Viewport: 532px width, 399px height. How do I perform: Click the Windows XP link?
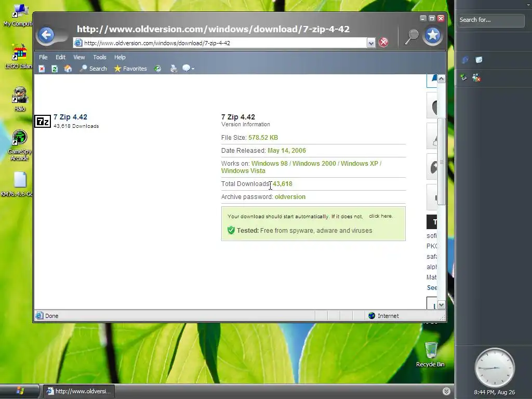point(360,164)
